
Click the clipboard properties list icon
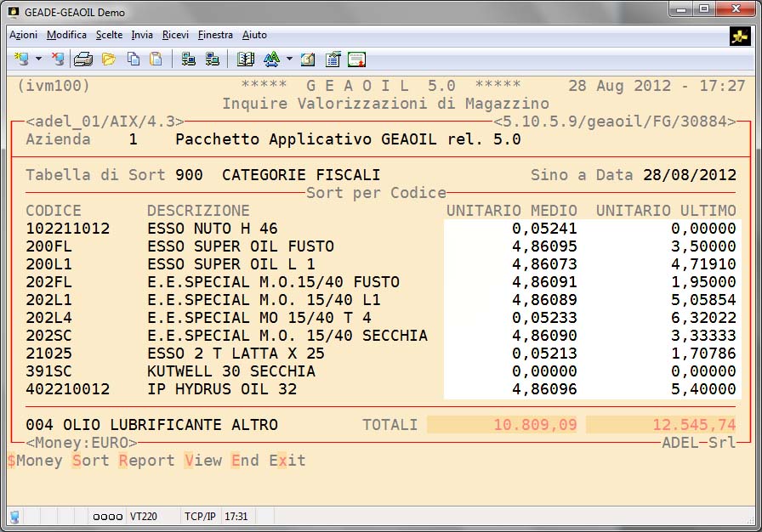pyautogui.click(x=333, y=59)
